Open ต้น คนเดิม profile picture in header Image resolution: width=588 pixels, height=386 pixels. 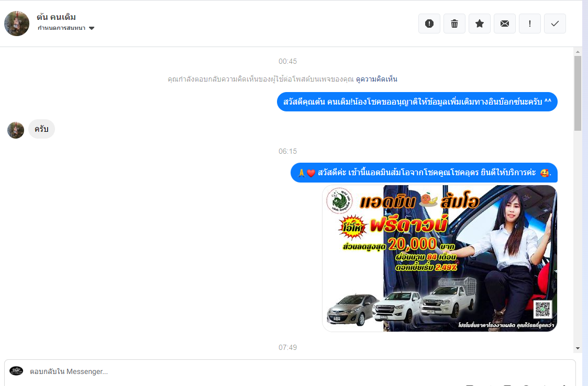pos(17,24)
